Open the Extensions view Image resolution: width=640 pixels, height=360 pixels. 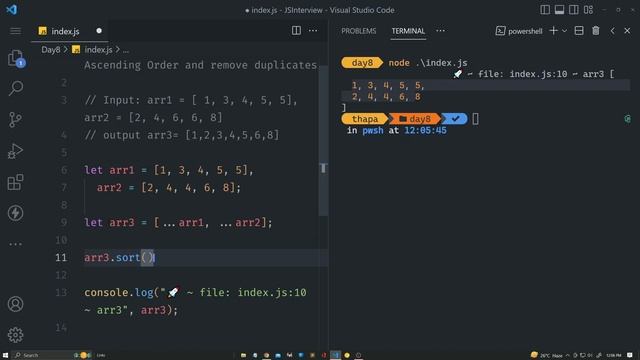(x=16, y=182)
